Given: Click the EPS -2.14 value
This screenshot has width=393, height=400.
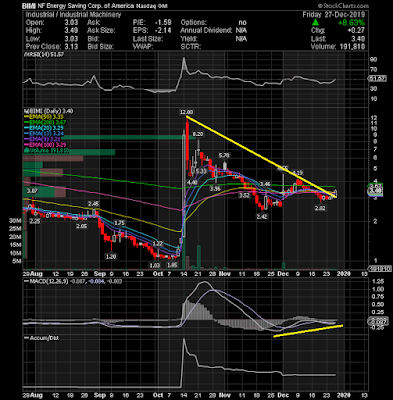Looking at the screenshot, I should click(163, 31).
